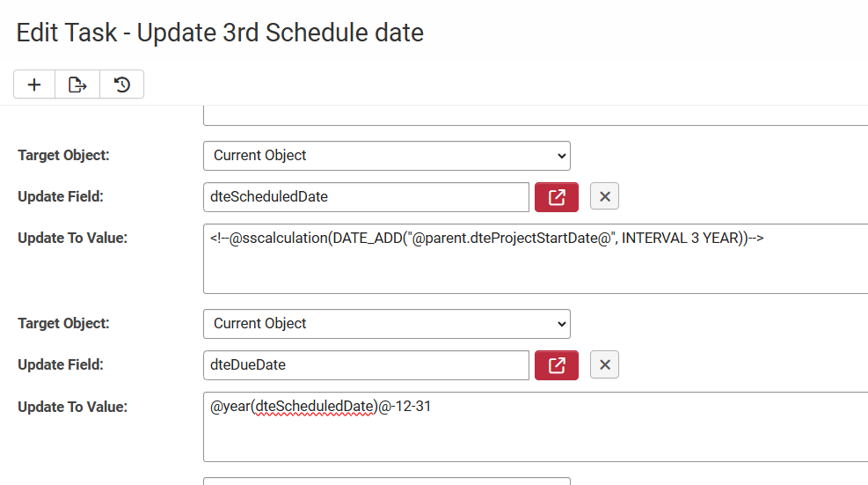This screenshot has height=485, width=868.
Task: Click the first Update To Value label
Action: click(x=72, y=239)
